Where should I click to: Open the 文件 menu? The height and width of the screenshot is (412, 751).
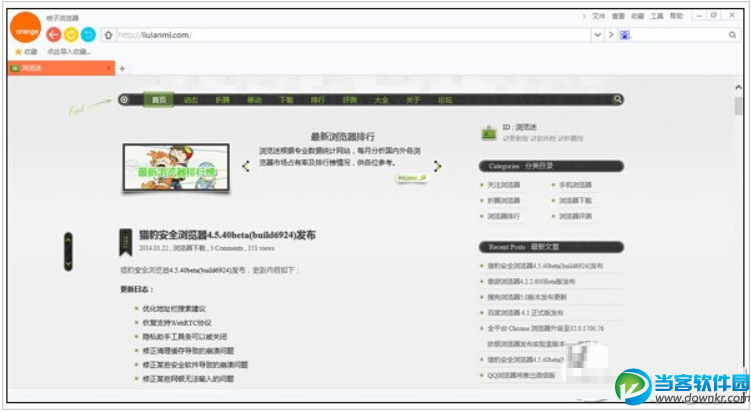(x=599, y=16)
